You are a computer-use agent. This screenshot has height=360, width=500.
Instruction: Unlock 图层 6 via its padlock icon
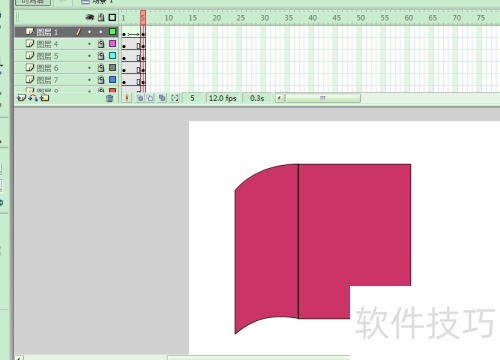tap(101, 68)
